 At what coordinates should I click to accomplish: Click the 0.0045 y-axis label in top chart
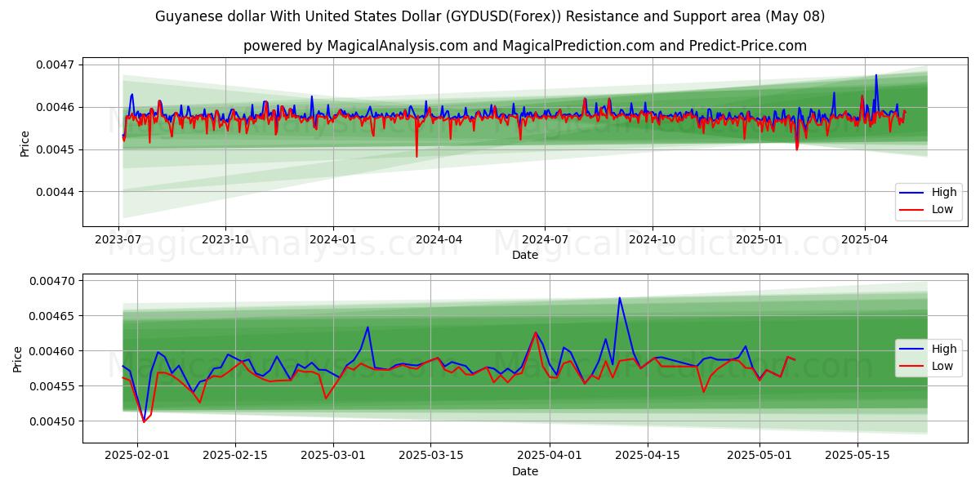(56, 149)
